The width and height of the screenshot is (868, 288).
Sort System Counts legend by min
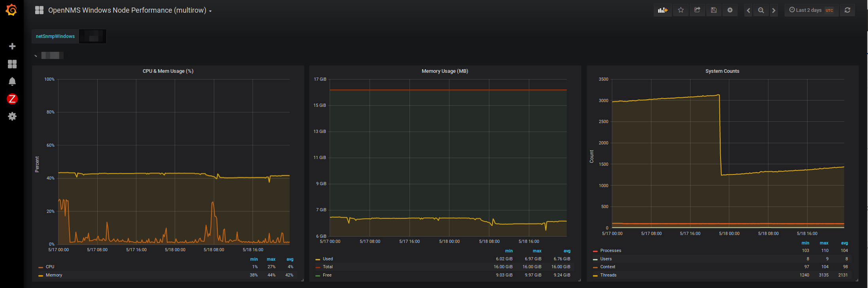coord(805,243)
